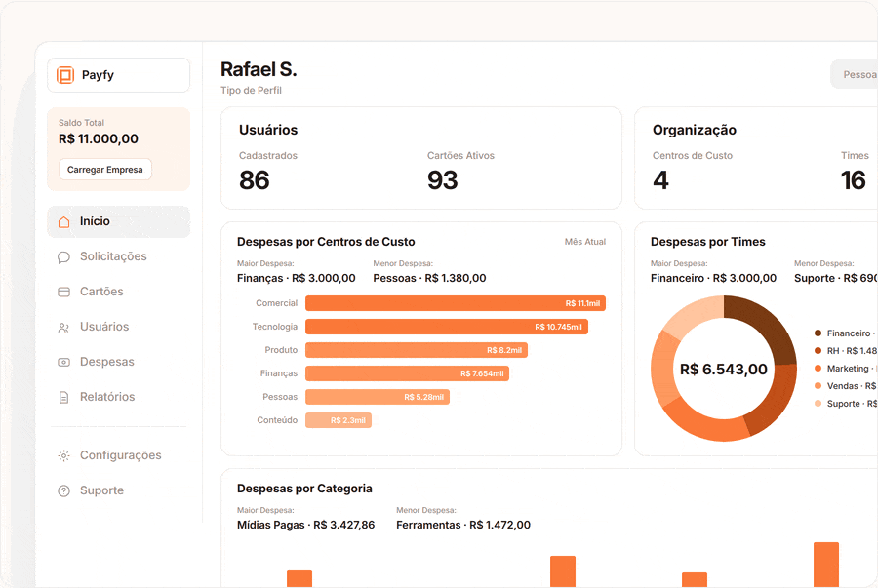Click the Pessoas bar R$ 5.28mil
The width and height of the screenshot is (878, 588).
pyautogui.click(x=377, y=397)
